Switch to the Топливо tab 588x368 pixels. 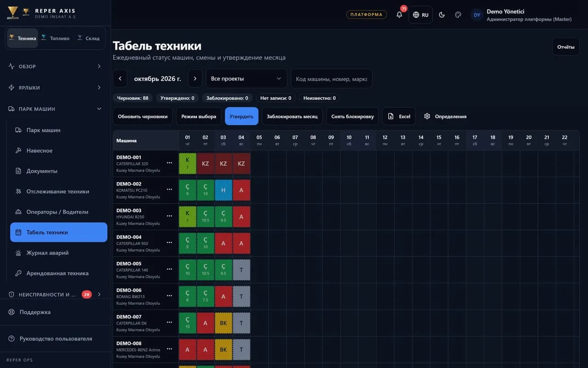(x=56, y=38)
